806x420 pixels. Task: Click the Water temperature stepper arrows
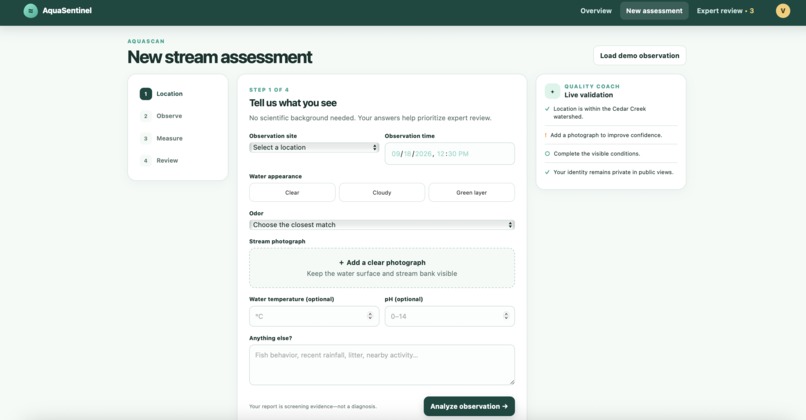370,316
